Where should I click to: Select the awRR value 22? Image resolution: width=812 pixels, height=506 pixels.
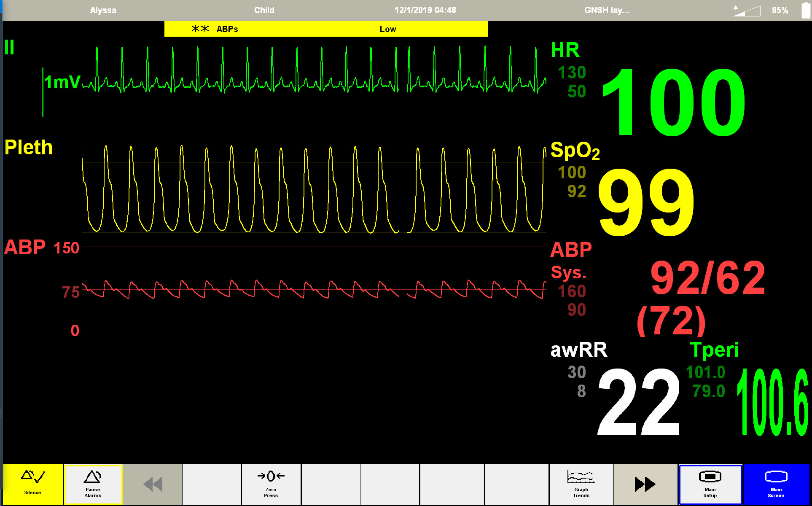point(638,401)
